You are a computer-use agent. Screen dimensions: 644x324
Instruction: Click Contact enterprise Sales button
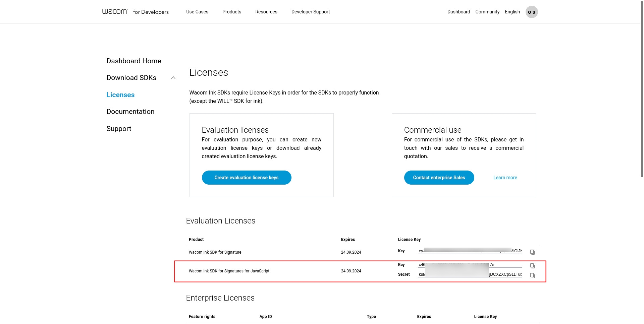439,178
